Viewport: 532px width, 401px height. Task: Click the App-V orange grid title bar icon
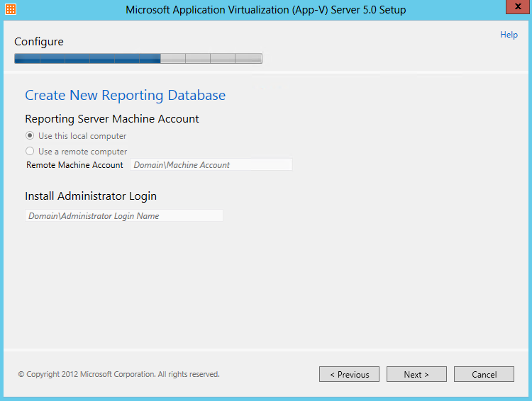[11, 9]
